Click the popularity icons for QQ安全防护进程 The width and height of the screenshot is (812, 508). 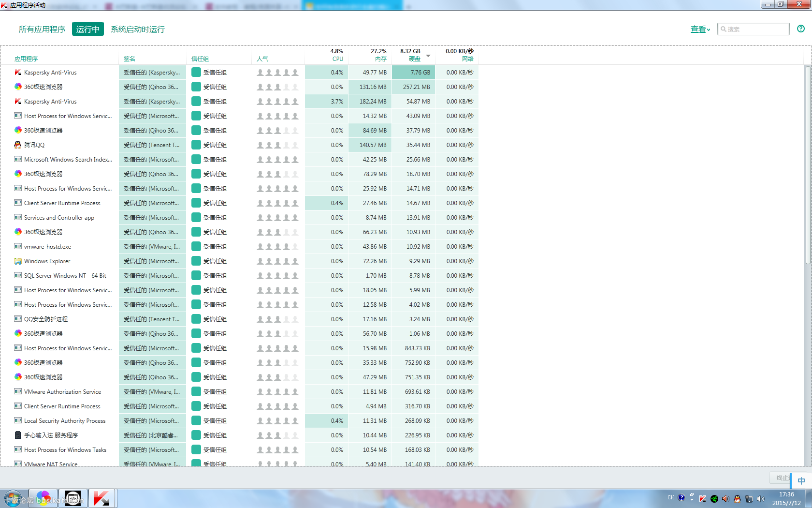pyautogui.click(x=277, y=319)
